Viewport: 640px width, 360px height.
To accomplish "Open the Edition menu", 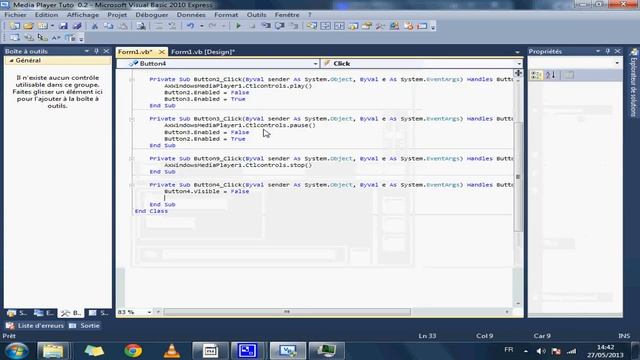I will (x=46, y=15).
